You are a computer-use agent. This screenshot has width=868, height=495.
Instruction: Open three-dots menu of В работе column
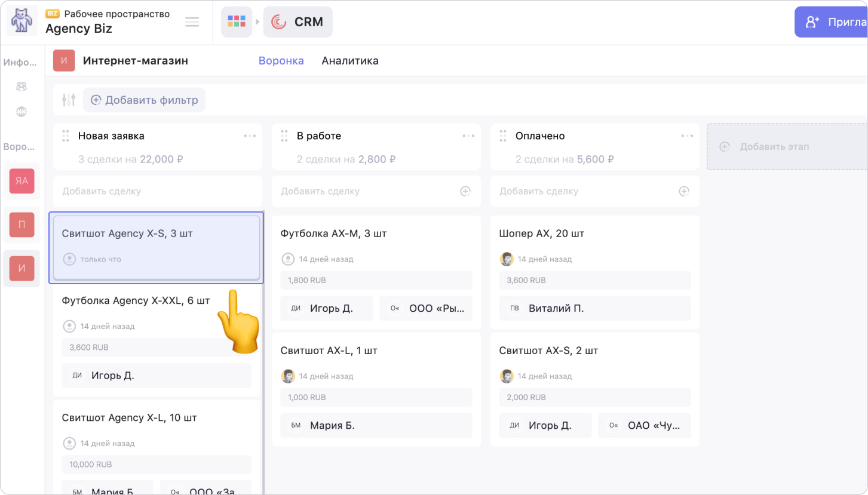click(x=468, y=136)
